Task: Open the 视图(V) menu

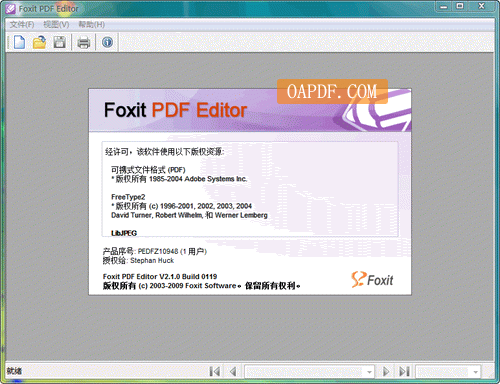Action: 56,25
